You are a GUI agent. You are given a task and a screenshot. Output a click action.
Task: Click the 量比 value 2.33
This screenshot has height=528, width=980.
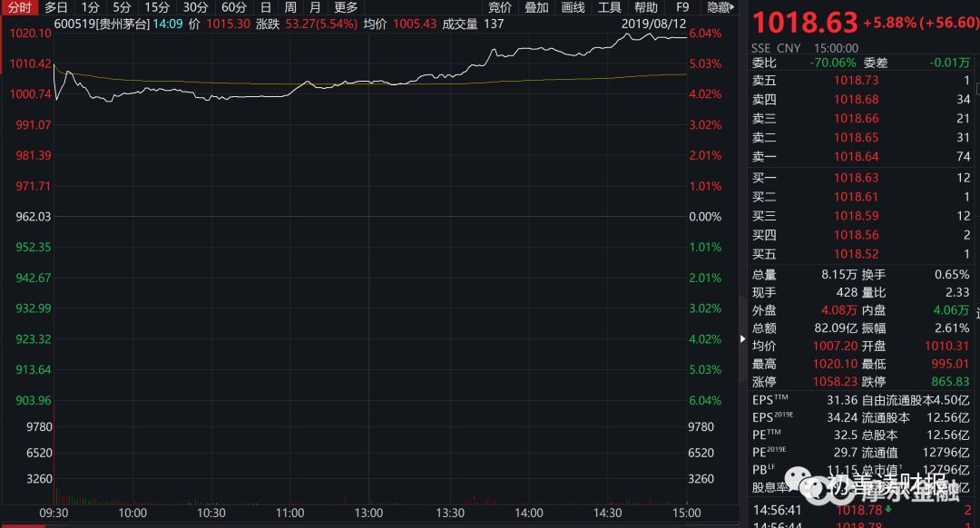(x=957, y=292)
